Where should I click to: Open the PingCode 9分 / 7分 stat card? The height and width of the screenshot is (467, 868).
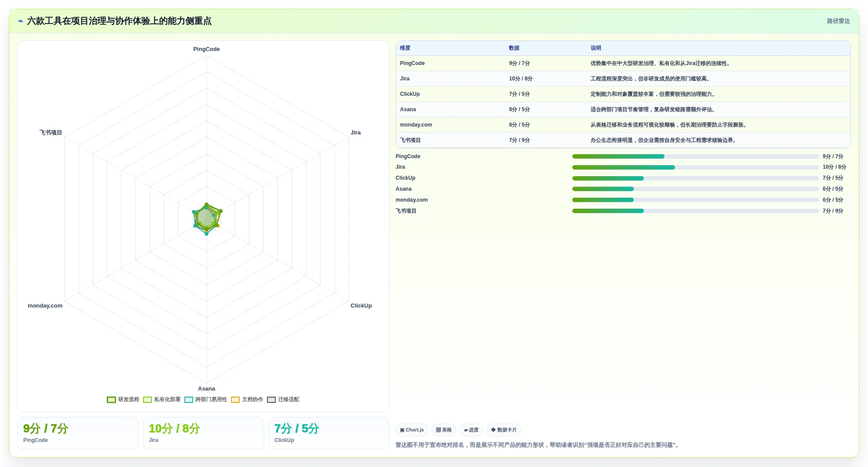pyautogui.click(x=78, y=433)
